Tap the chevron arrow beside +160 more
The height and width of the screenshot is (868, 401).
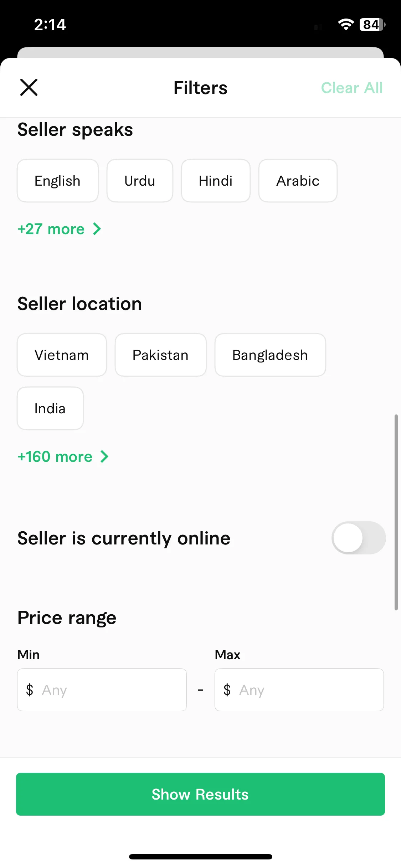click(x=104, y=456)
